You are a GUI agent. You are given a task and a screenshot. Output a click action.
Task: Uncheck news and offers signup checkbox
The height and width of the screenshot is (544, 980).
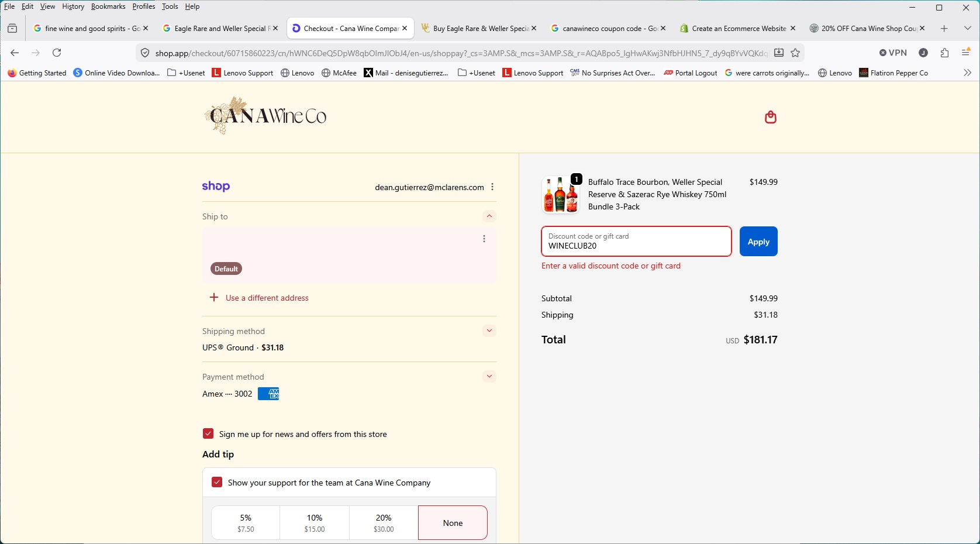[208, 433]
